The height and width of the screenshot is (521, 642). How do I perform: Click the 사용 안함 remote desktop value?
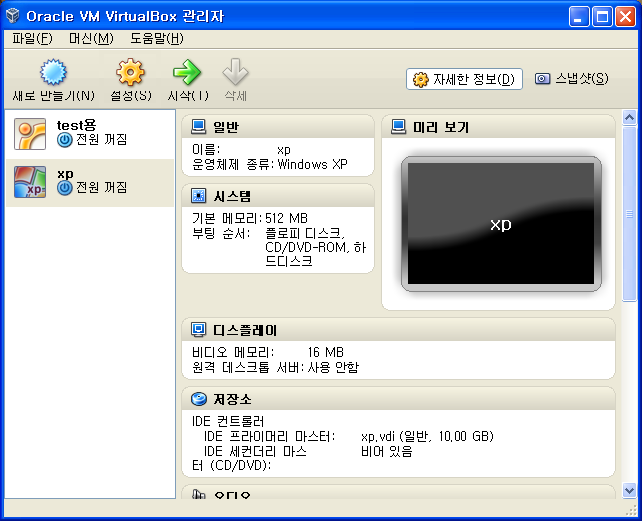coord(333,367)
